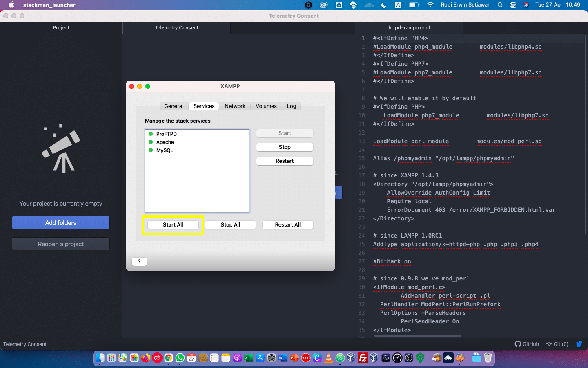
Task: Select ProFTPD in the services list
Action: pyautogui.click(x=197, y=134)
